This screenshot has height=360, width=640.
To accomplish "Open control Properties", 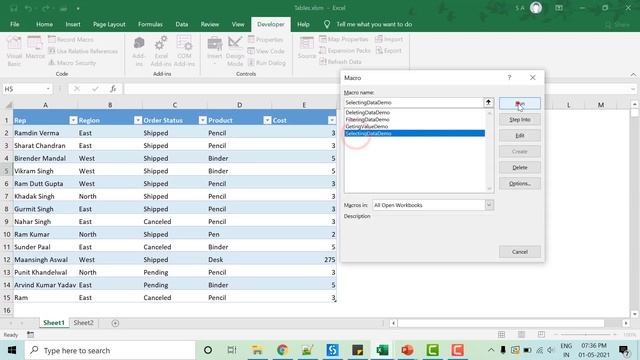I will point(265,40).
